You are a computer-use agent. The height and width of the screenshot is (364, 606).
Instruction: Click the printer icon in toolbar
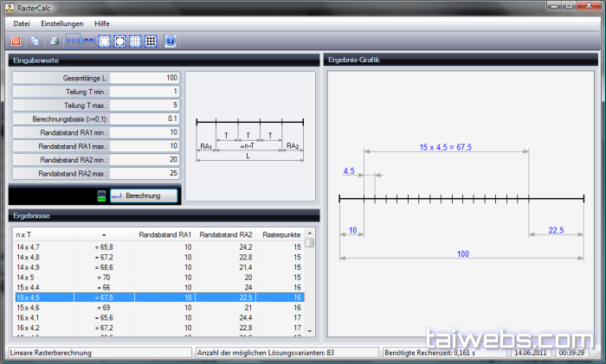[x=55, y=41]
